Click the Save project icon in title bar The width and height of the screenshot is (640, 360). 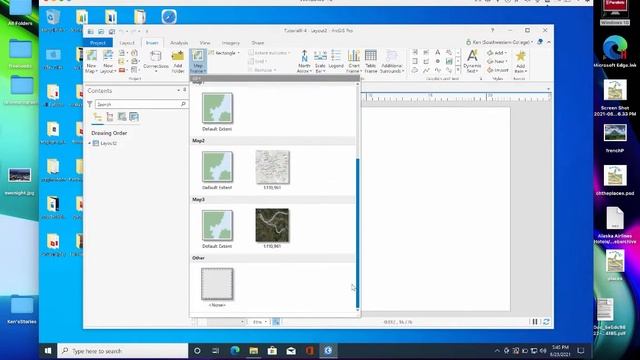tap(111, 31)
